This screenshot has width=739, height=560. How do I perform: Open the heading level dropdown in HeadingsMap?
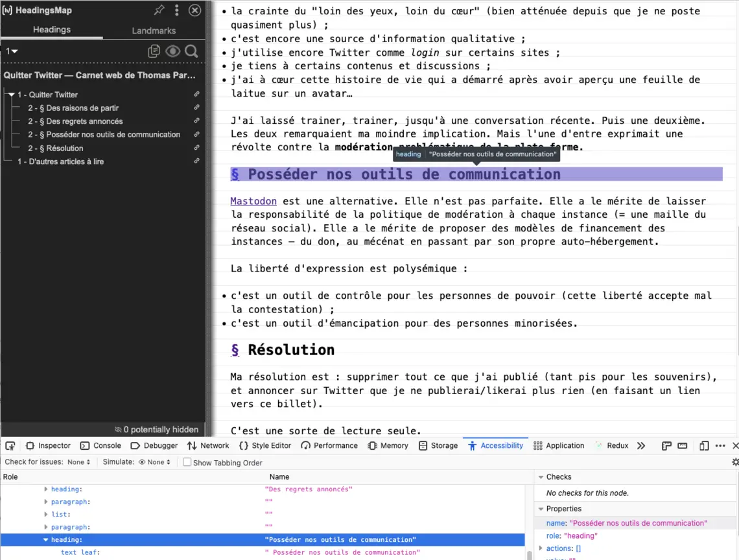12,51
